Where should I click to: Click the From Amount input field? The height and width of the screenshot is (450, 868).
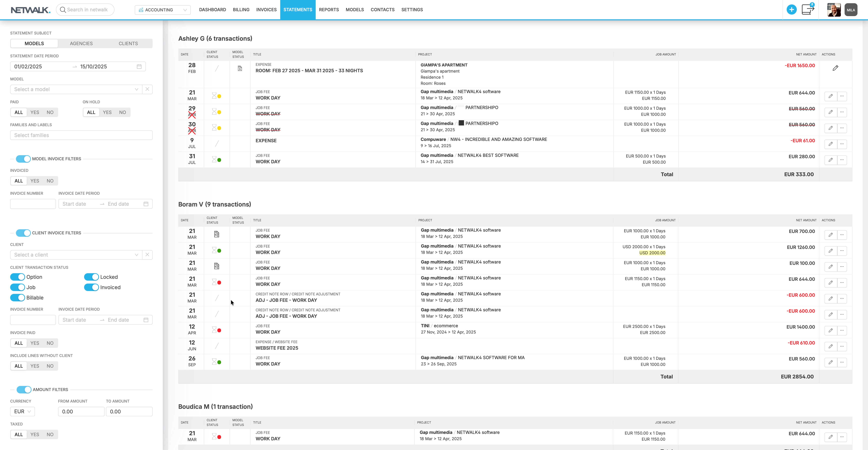pos(81,412)
